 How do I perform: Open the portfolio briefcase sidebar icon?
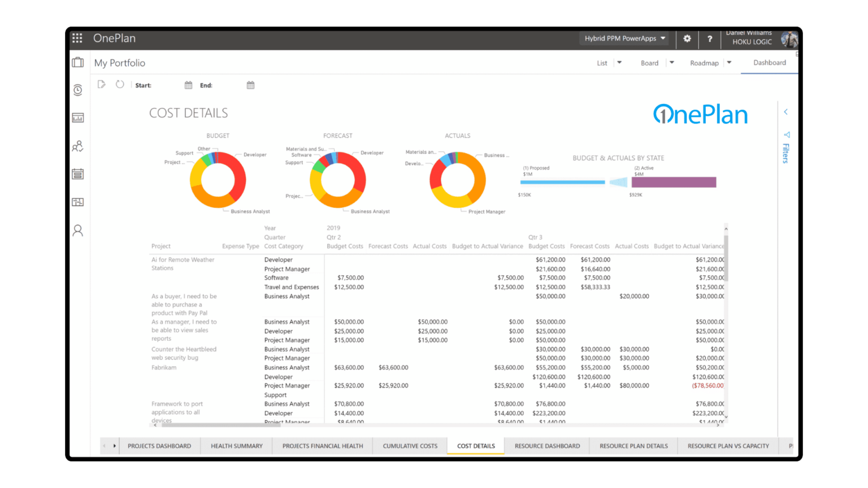click(78, 62)
